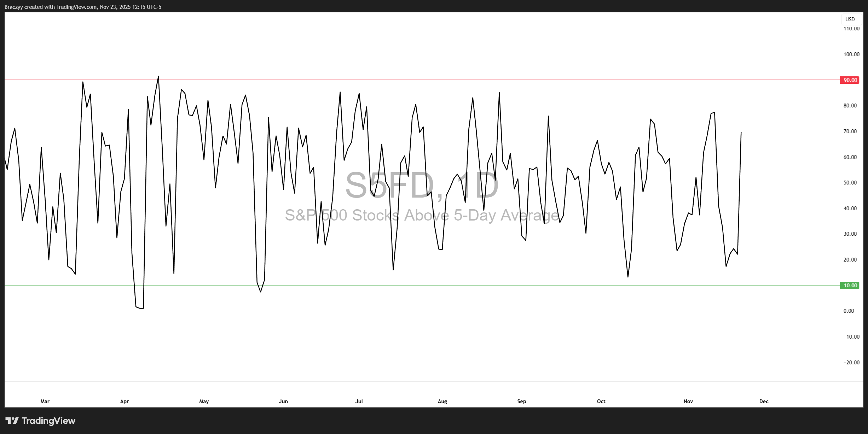Select the red 90 horizontal line
Screen dimensions: 868x434
click(424, 80)
